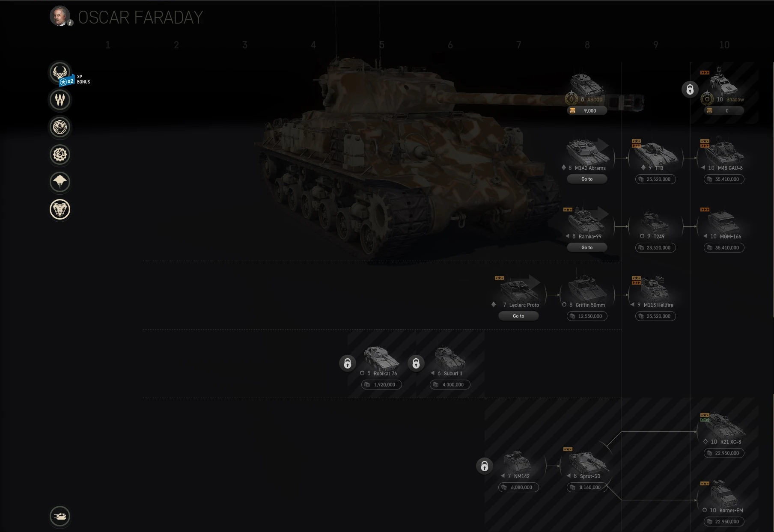The height and width of the screenshot is (532, 774).
Task: Click the TTB 23,520,000 price button
Action: [x=655, y=179]
